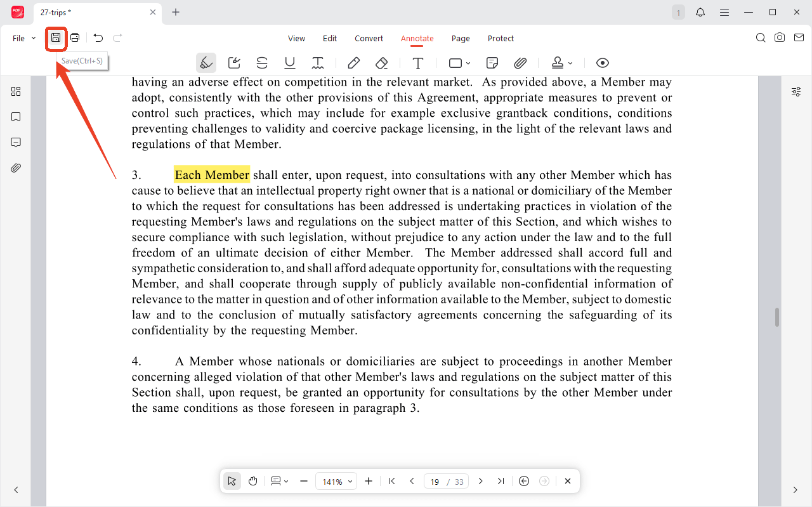The width and height of the screenshot is (812, 507).
Task: Open the bookmarks panel
Action: pyautogui.click(x=16, y=117)
